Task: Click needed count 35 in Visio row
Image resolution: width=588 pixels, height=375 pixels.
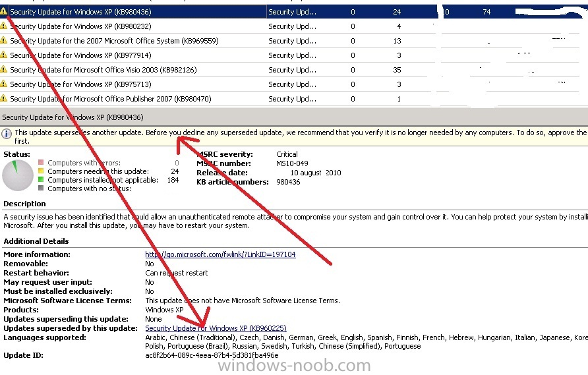Action: coord(397,70)
